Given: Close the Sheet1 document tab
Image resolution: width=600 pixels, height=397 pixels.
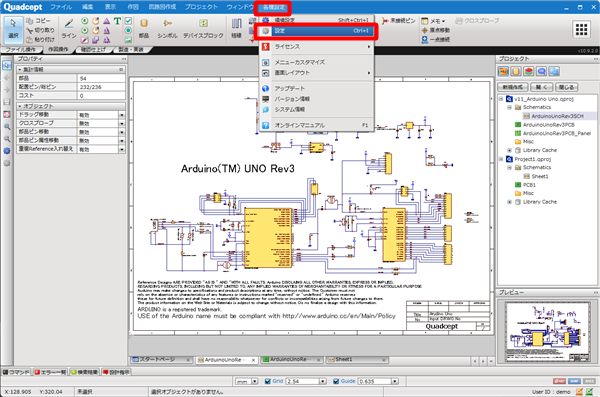Looking at the screenshot, I should pos(384,360).
